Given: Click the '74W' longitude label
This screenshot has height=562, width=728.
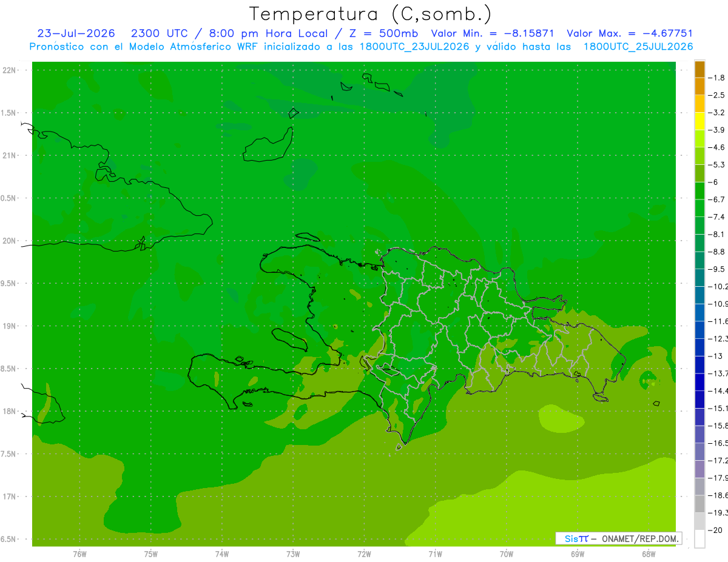Looking at the screenshot, I should (x=221, y=554).
